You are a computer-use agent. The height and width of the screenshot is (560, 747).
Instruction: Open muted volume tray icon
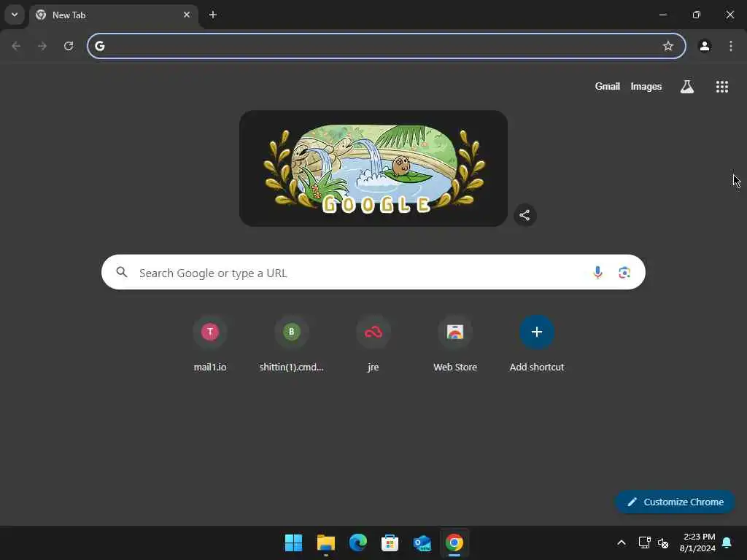[x=663, y=542]
